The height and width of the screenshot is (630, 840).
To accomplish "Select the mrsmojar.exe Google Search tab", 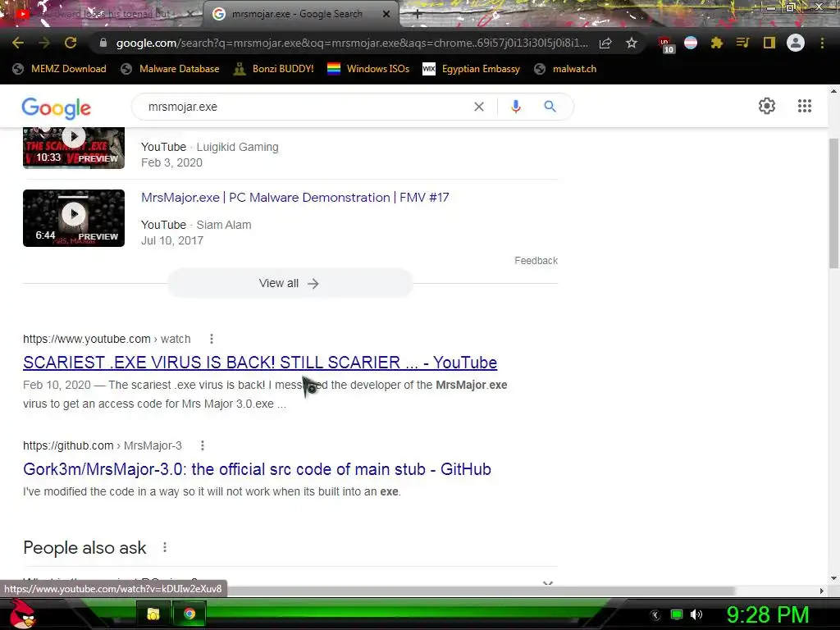I will tap(297, 14).
